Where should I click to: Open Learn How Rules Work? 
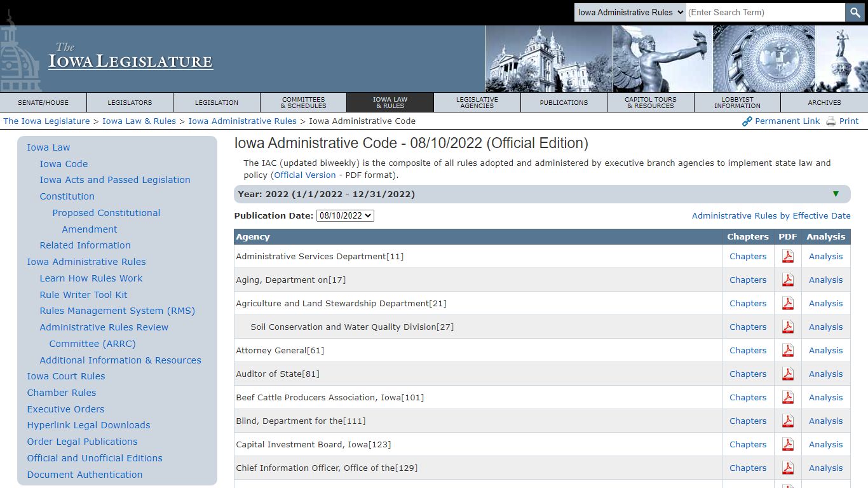tap(91, 278)
